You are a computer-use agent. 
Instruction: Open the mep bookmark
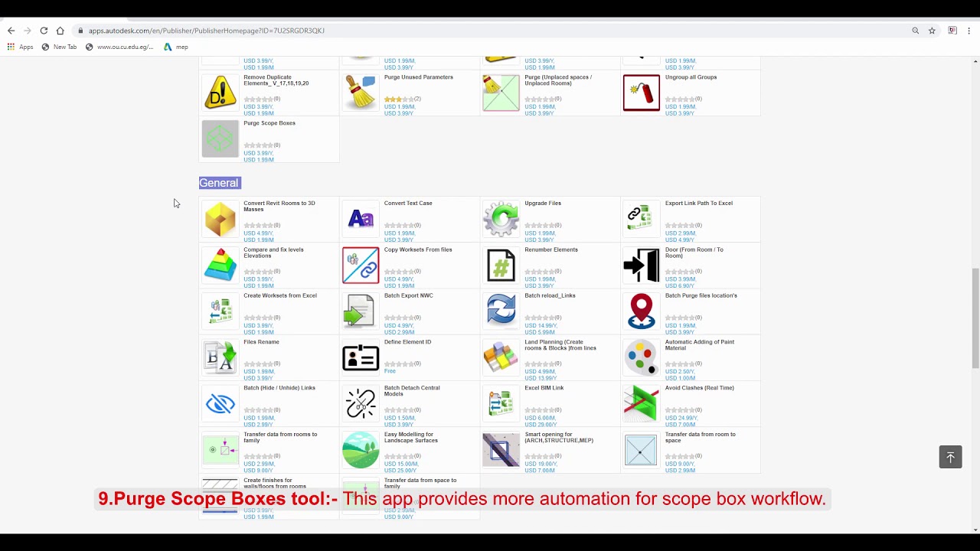(x=175, y=47)
